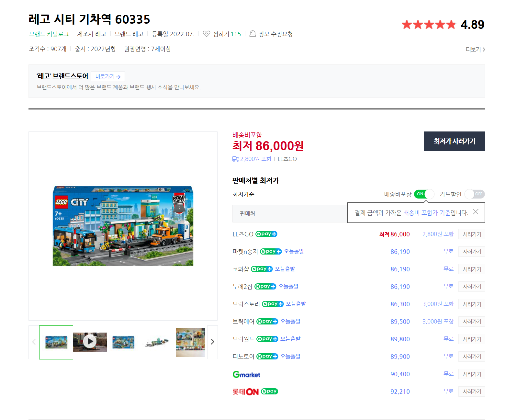Screen dimensions: 517x420
Task: Select the train set thumbnail without box
Action: pyautogui.click(x=157, y=342)
